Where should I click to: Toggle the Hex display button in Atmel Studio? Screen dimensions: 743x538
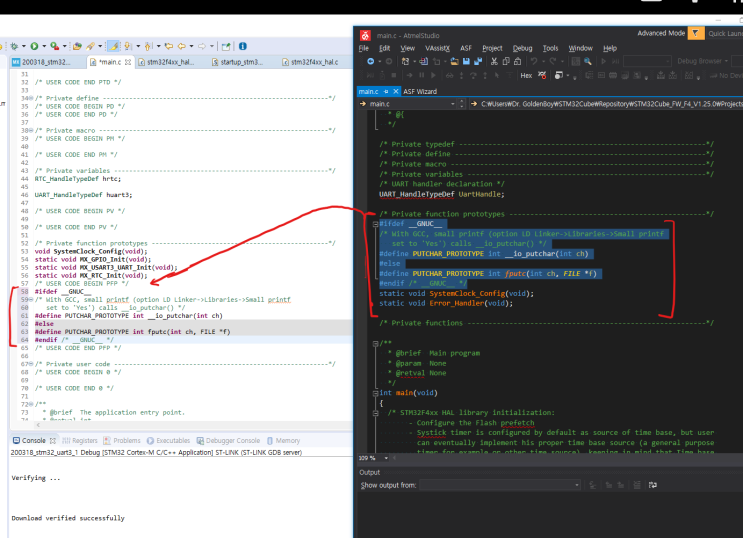(526, 75)
